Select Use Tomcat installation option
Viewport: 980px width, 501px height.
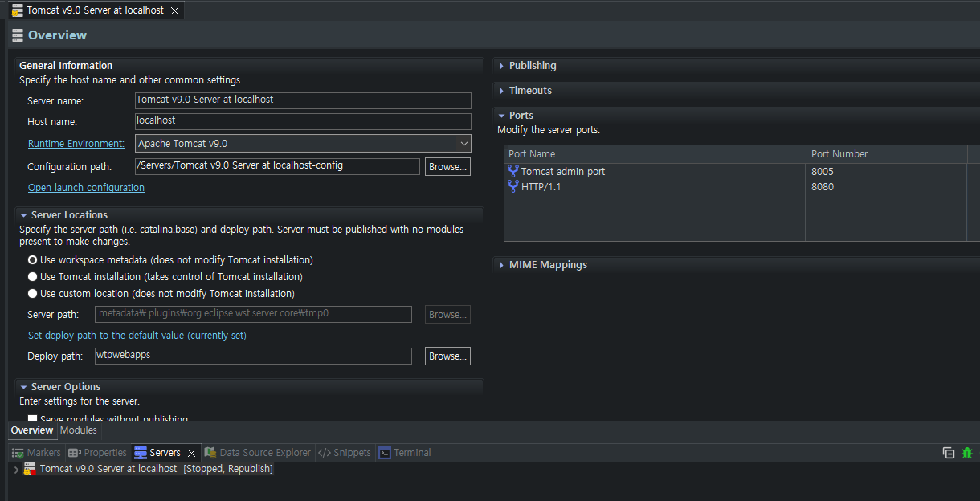click(32, 277)
